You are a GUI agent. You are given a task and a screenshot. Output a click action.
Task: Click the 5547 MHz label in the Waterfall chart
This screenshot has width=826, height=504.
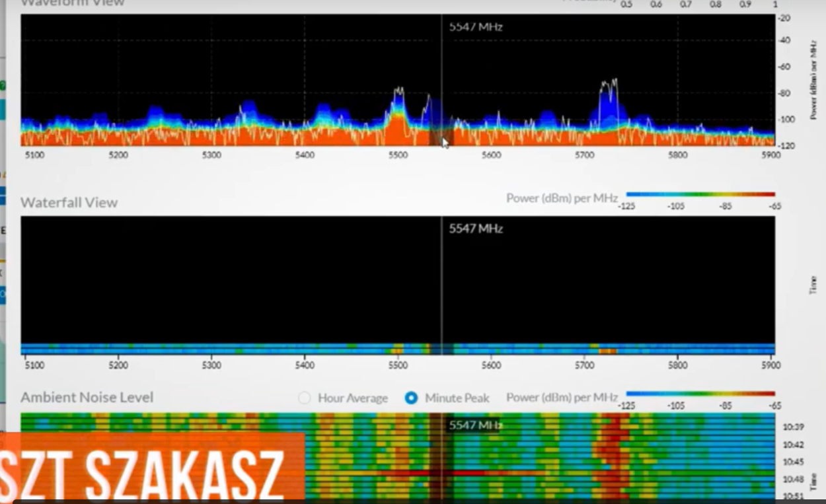tap(476, 229)
